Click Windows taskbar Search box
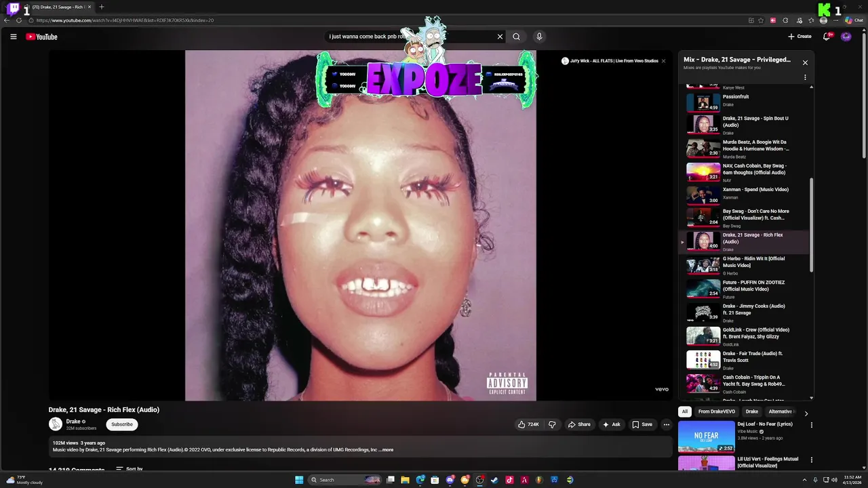 pos(345,480)
